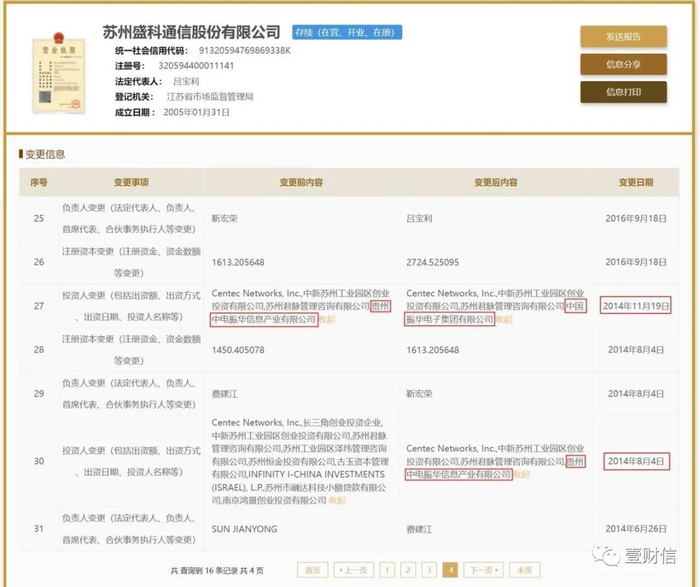The width and height of the screenshot is (700, 587).
Task: Click the 序号 column header
Action: point(39,182)
